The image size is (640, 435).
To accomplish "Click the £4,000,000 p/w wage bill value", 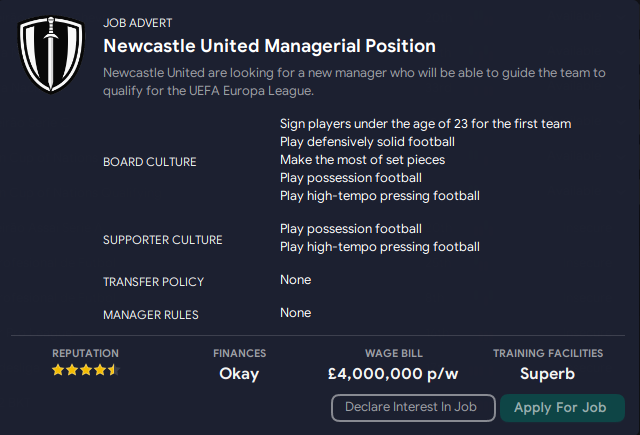I will click(394, 374).
